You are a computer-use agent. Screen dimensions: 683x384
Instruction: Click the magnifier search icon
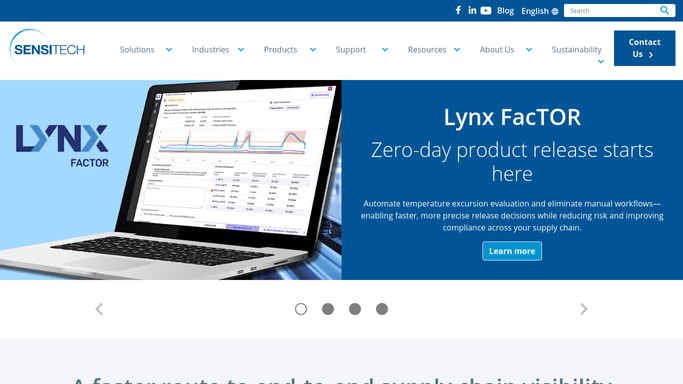664,10
